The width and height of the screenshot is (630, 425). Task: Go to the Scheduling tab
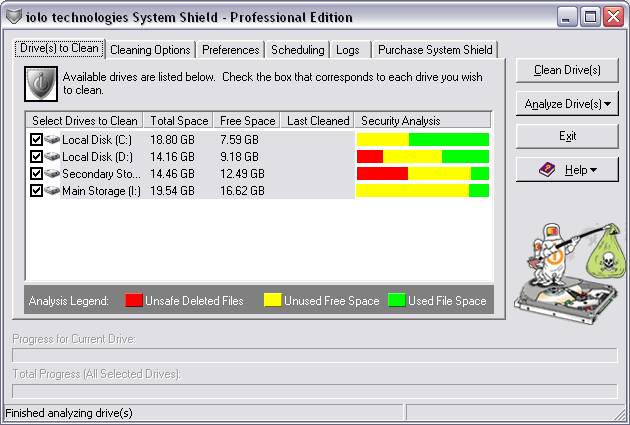(x=297, y=50)
